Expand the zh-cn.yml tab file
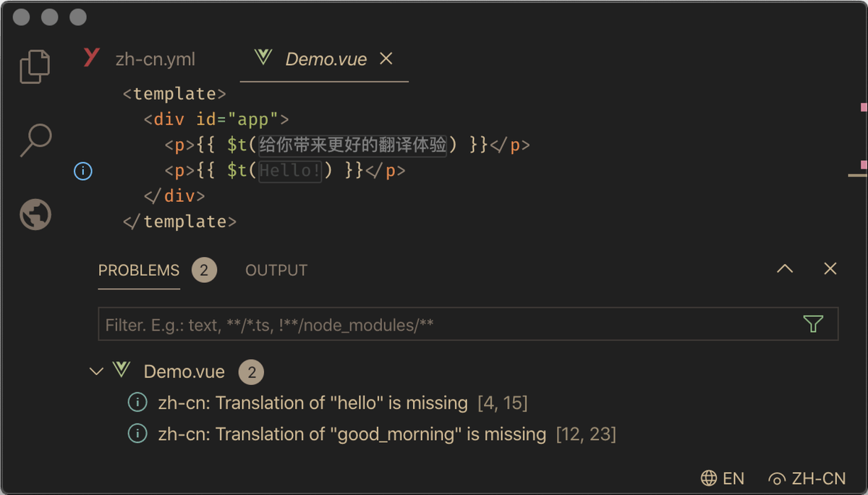Screen dimensions: 868x495 pos(154,59)
